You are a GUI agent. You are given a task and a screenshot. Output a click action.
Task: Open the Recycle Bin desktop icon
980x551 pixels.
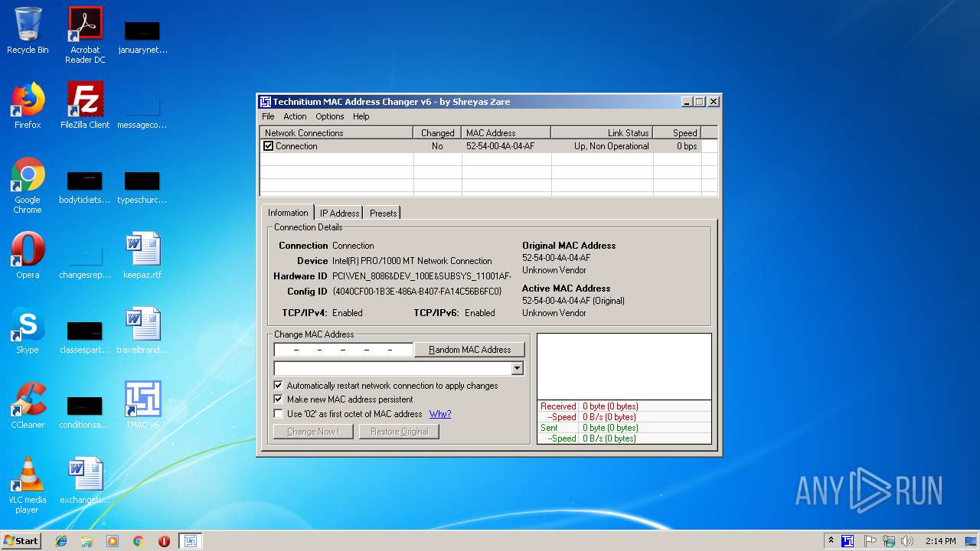point(28,31)
